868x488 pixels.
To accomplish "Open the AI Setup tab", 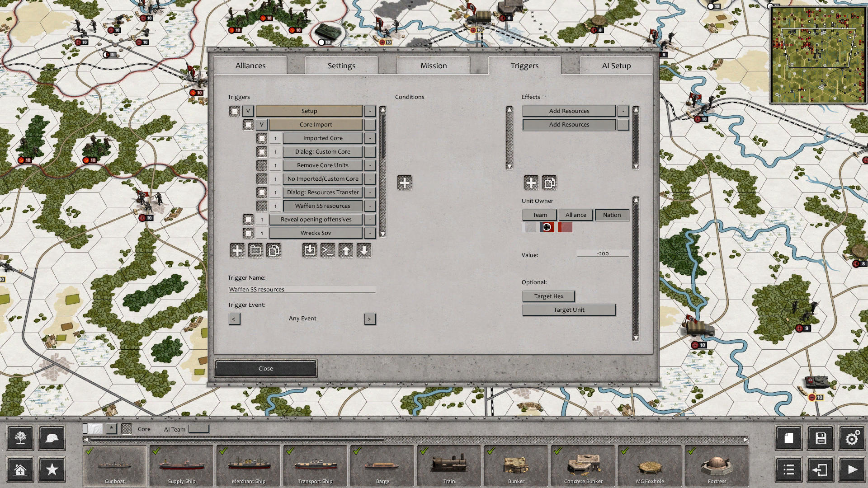I will pos(616,66).
